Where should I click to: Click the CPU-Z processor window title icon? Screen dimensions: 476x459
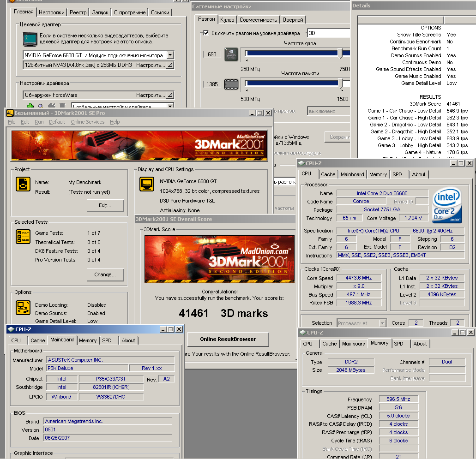[x=301, y=163]
